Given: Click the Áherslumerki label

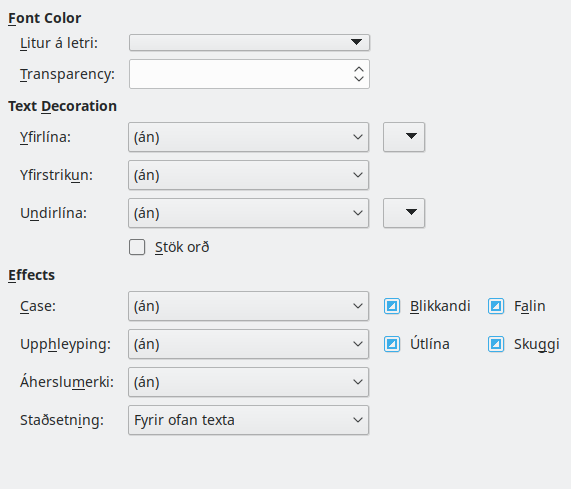Looking at the screenshot, I should point(67,382).
